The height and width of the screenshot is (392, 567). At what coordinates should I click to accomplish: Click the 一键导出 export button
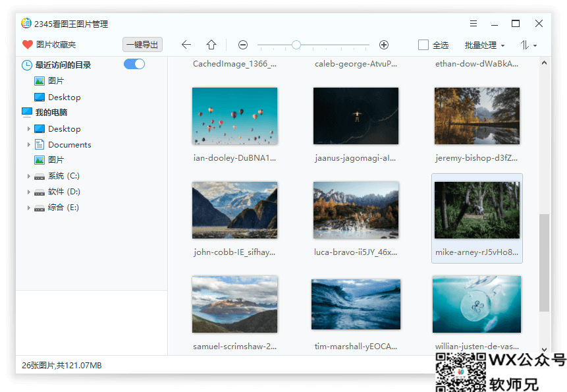(x=143, y=45)
